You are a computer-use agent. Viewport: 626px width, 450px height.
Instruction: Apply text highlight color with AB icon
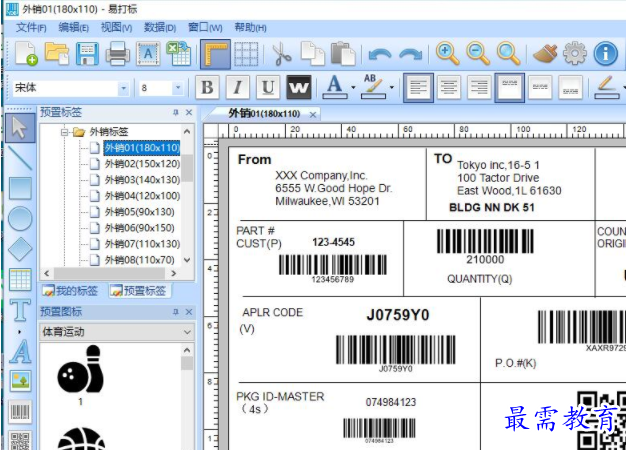(x=373, y=87)
